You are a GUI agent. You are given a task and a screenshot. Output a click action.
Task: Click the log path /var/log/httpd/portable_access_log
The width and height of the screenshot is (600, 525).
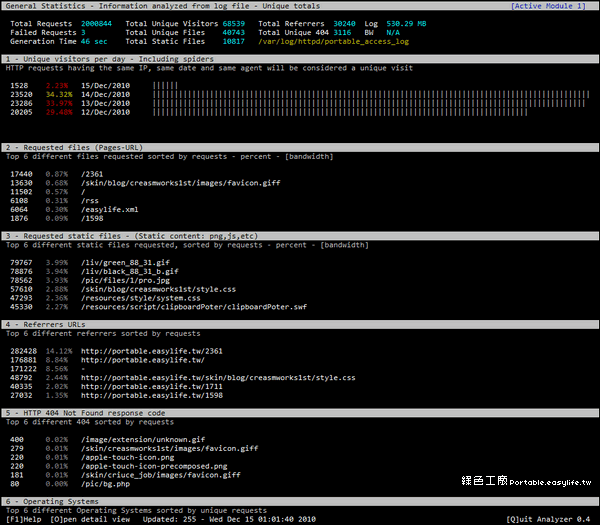334,41
